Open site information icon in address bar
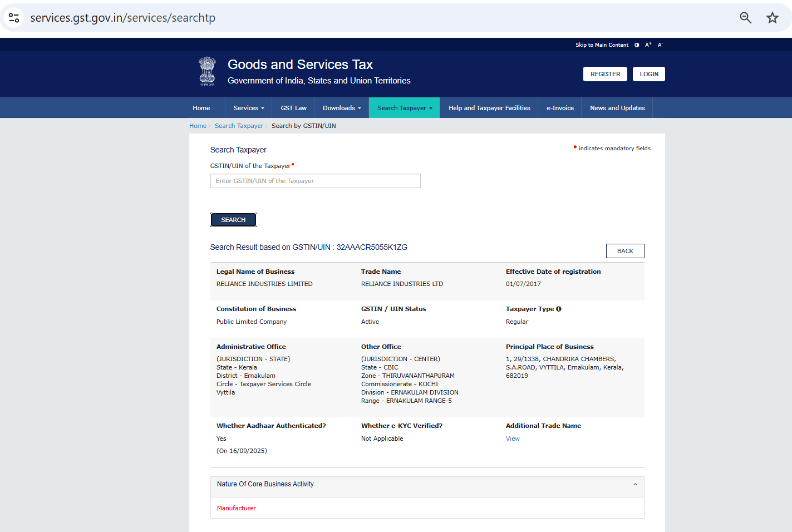 [14, 18]
